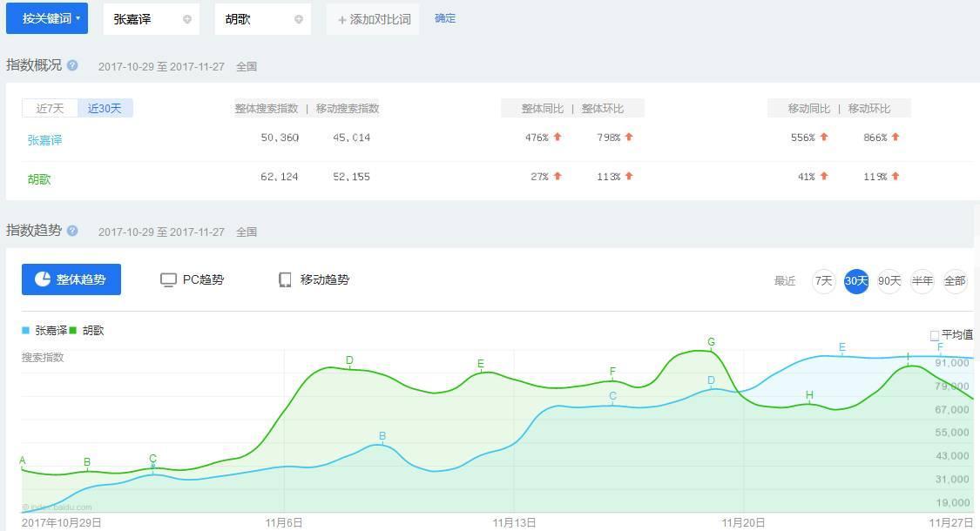Click the pie chart icon on 整体趋势

(x=43, y=279)
